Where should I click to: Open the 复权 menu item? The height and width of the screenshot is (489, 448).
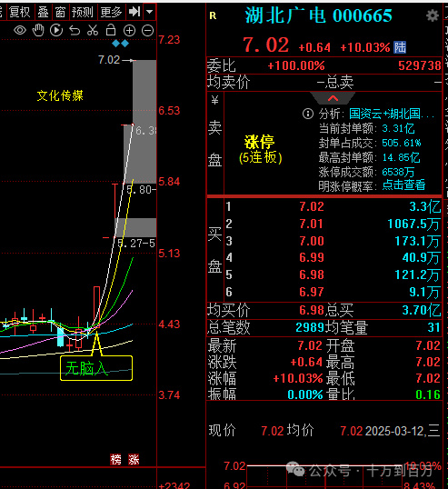coord(20,12)
